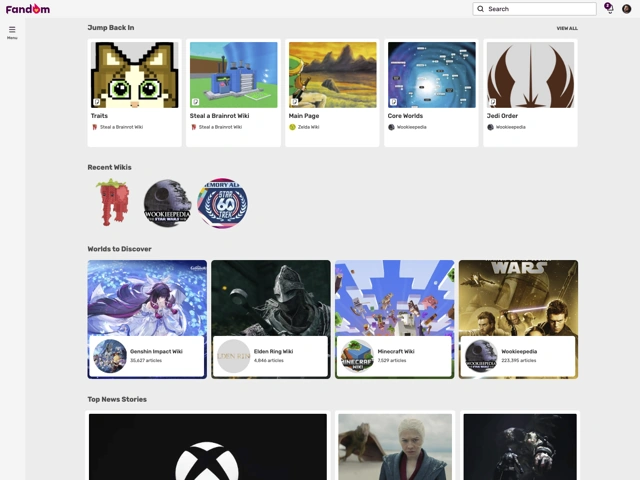This screenshot has width=640, height=480.
Task: Open the hamburger Menu icon
Action: click(x=12, y=32)
